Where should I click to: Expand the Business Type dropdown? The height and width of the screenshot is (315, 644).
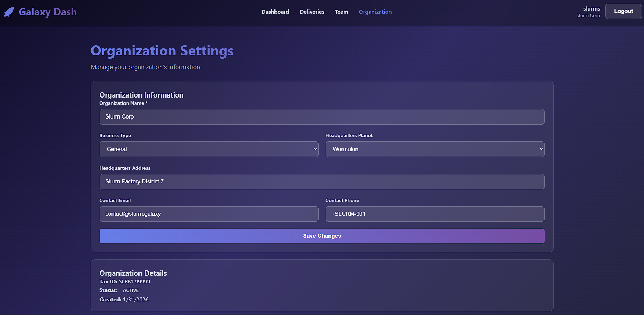pyautogui.click(x=209, y=149)
